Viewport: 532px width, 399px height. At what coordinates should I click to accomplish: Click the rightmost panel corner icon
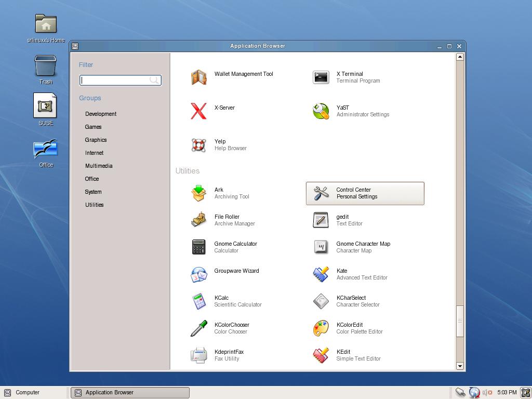coord(526,393)
